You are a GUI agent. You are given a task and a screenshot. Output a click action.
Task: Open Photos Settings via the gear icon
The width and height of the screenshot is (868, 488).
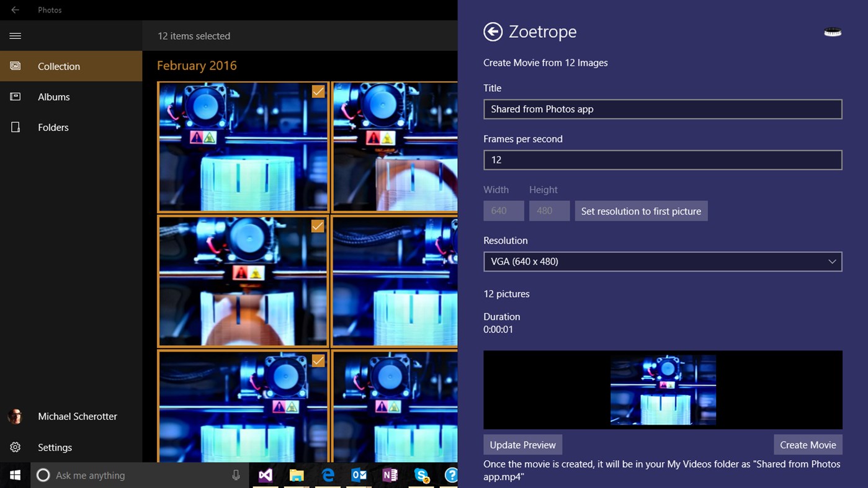14,447
